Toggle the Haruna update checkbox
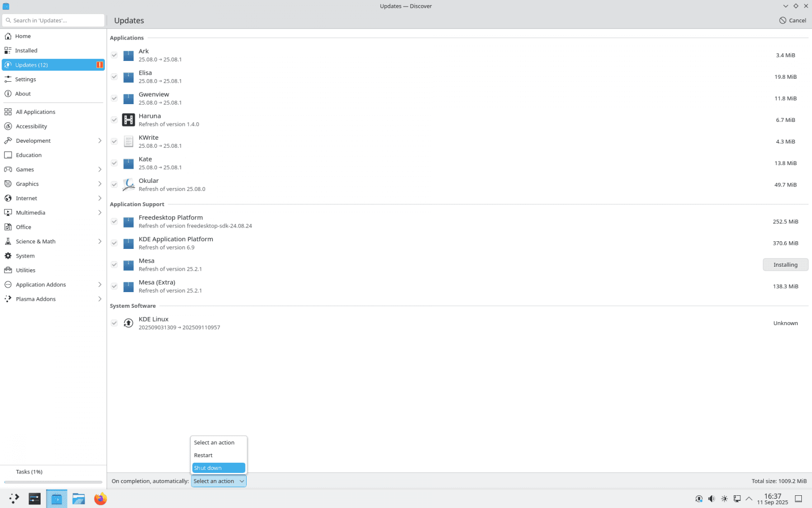The height and width of the screenshot is (508, 812). tap(114, 120)
